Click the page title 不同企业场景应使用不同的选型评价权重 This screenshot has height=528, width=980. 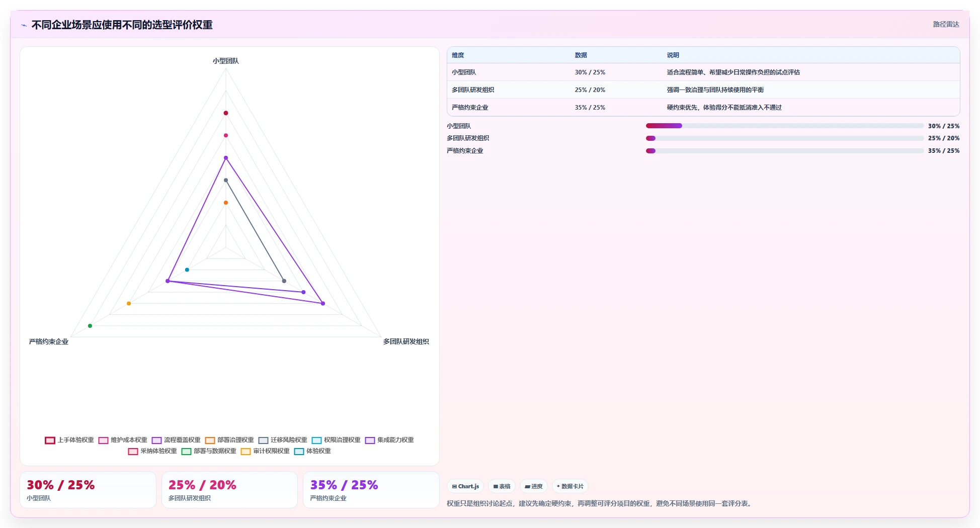pyautogui.click(x=122, y=25)
